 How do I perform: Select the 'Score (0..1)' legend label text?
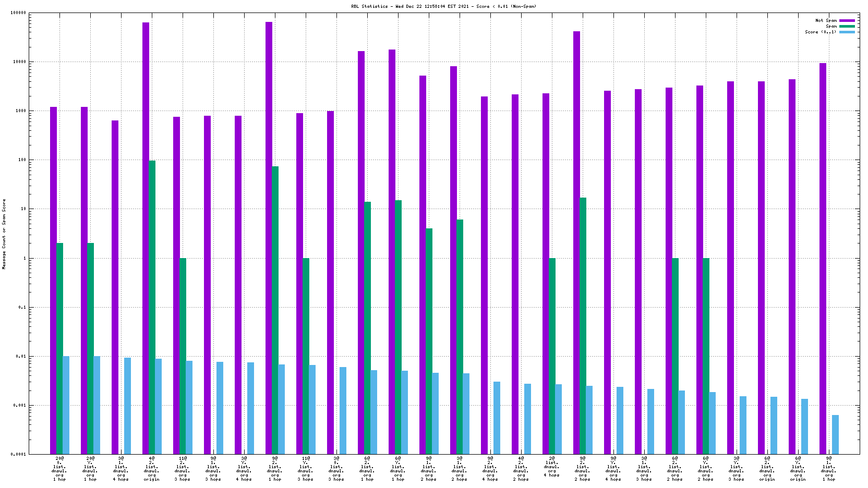pos(820,32)
